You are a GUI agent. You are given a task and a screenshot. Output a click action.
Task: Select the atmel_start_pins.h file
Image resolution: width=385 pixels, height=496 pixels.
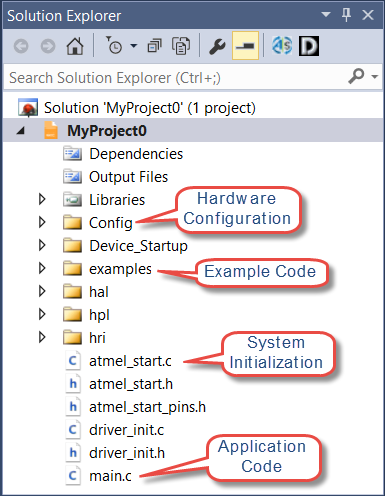[x=147, y=407]
